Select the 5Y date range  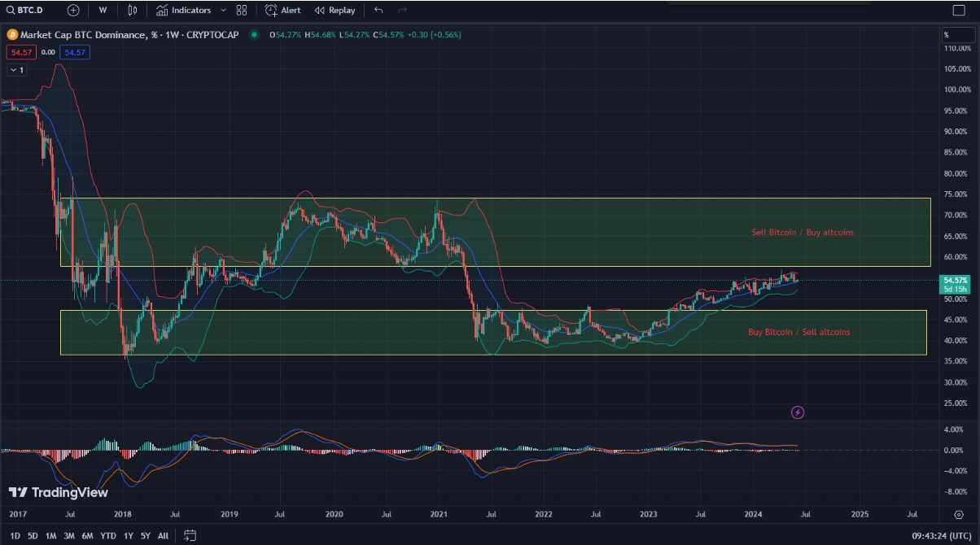tap(145, 536)
